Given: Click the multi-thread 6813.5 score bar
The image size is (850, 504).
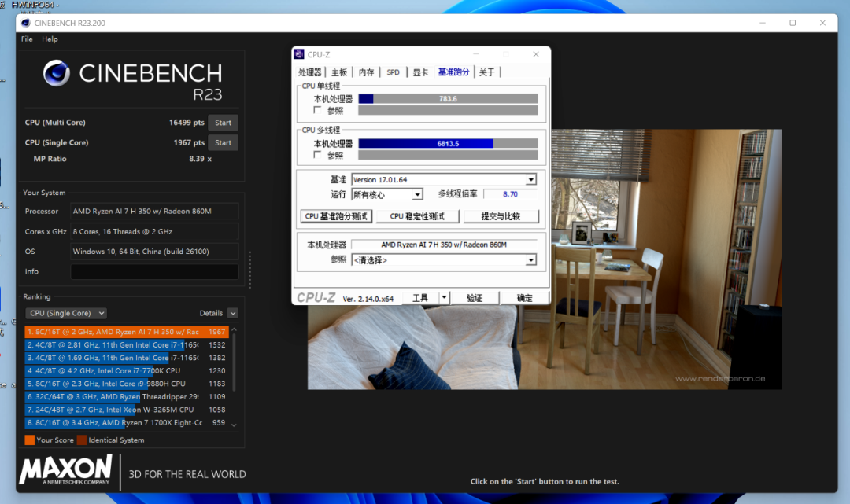Looking at the screenshot, I should [x=449, y=143].
